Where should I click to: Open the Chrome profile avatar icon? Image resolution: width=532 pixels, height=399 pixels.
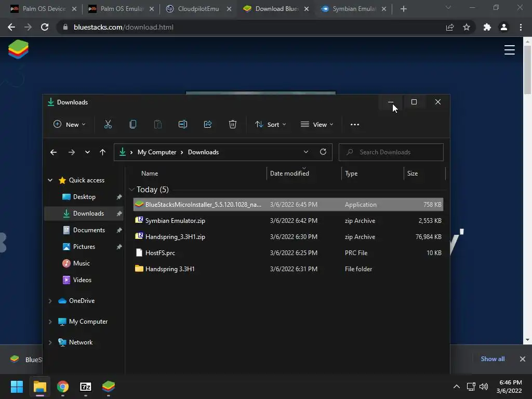[x=504, y=27]
